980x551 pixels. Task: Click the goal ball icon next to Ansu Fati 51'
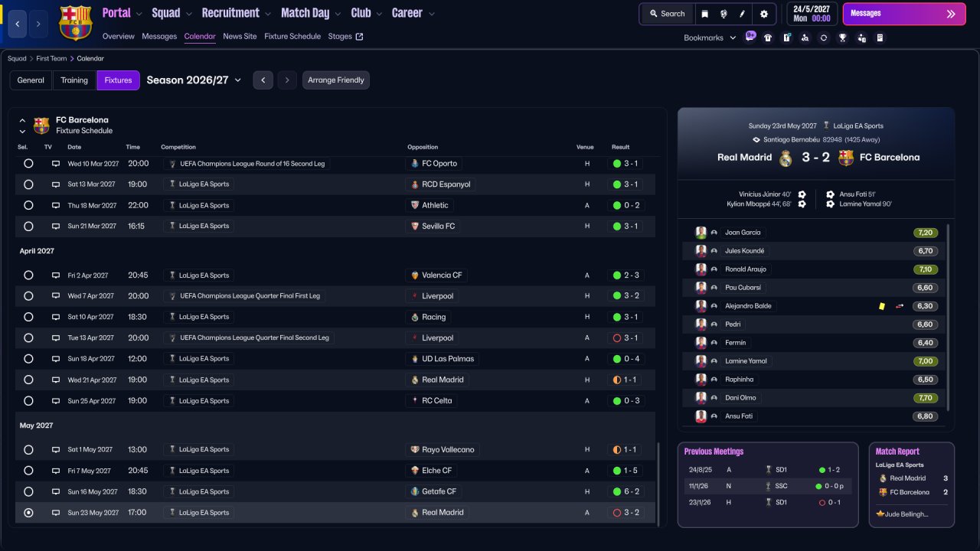click(831, 194)
